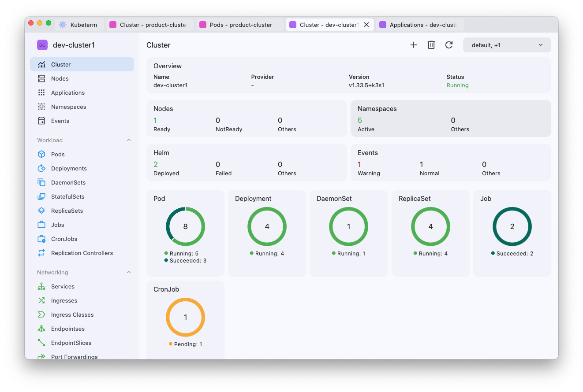The height and width of the screenshot is (392, 583).
Task: Open the CronJobs icon
Action: [x=41, y=239]
